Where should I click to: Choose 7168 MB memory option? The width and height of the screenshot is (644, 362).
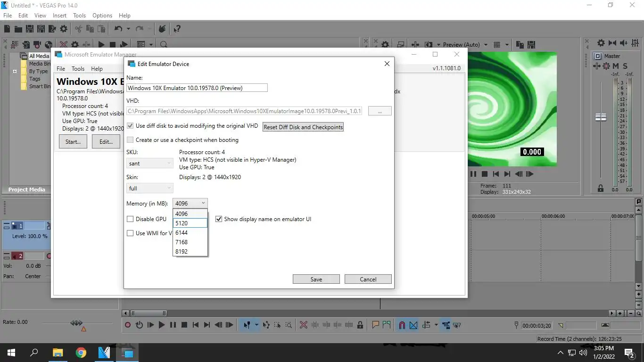(190, 242)
